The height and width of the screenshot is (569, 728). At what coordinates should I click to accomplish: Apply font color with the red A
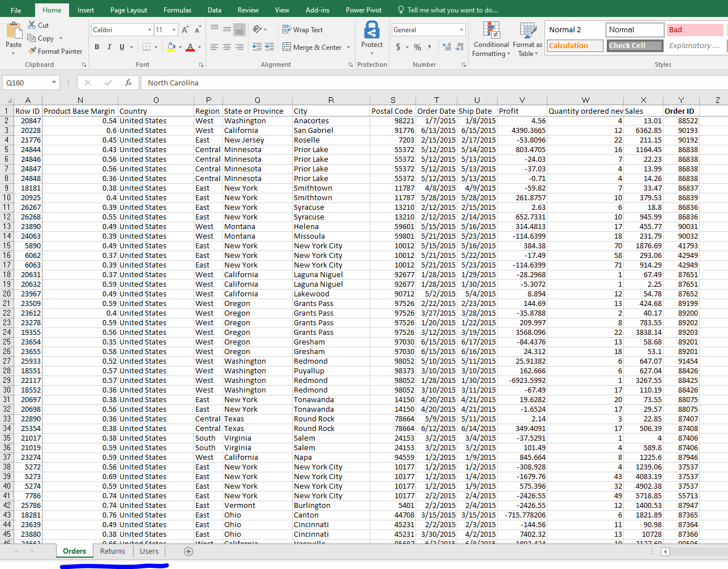[190, 47]
